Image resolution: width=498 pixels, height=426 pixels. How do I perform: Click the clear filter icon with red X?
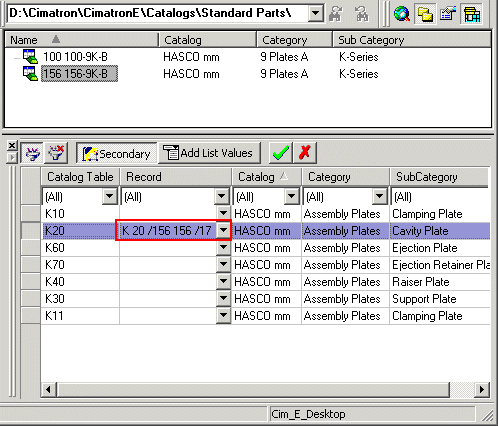56,153
